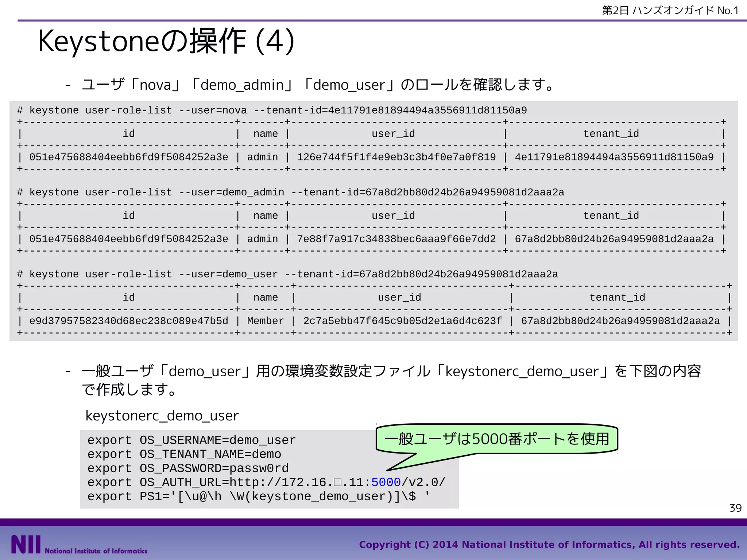Click the 'admin' cell in nova table

[263, 157]
